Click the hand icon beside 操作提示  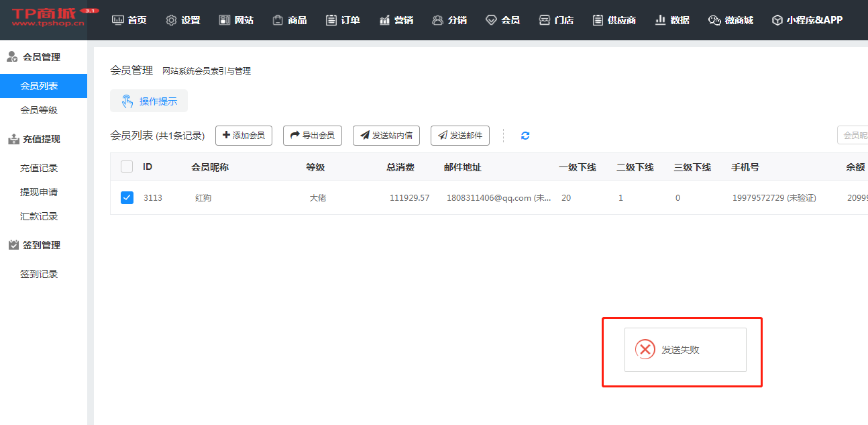pyautogui.click(x=127, y=101)
